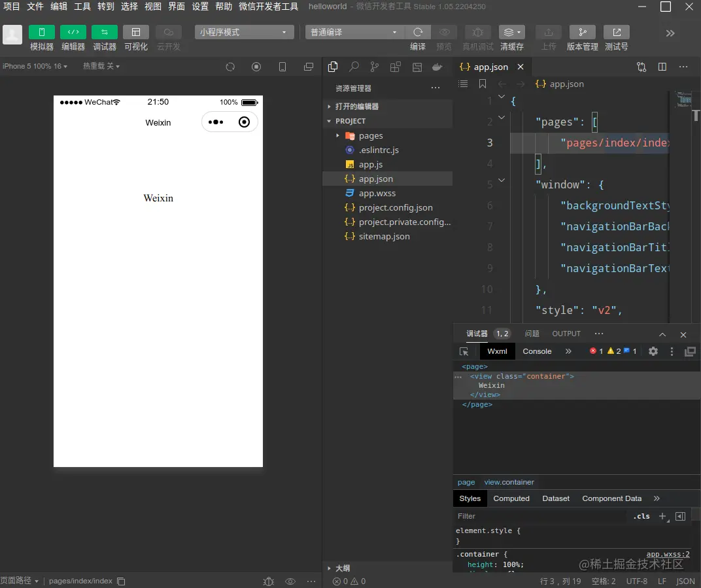Open the 页面路径 page path dropdown

coord(20,580)
